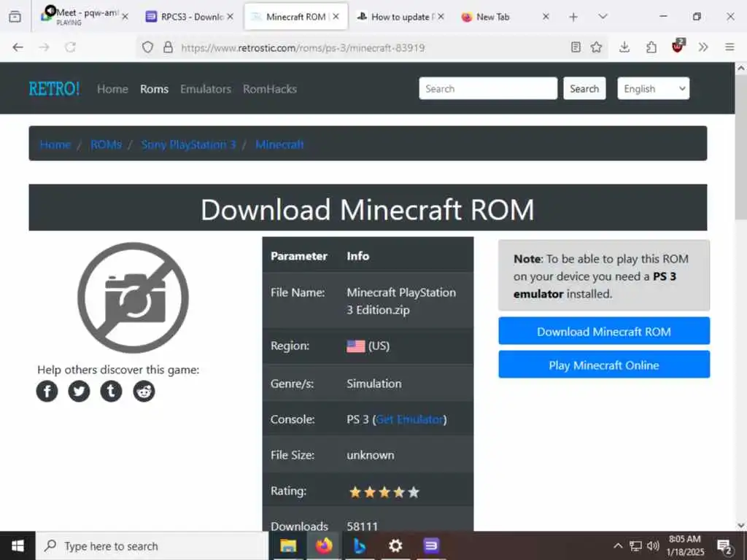Expand the list all tabs dropdown
The image size is (747, 560).
[603, 17]
